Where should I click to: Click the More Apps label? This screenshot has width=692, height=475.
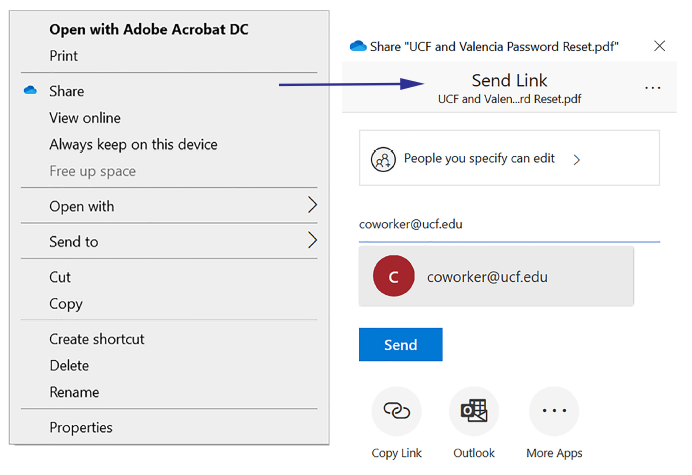[554, 453]
